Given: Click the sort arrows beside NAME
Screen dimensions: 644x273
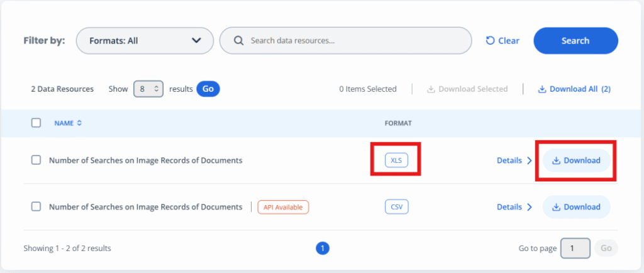Looking at the screenshot, I should click(x=79, y=123).
